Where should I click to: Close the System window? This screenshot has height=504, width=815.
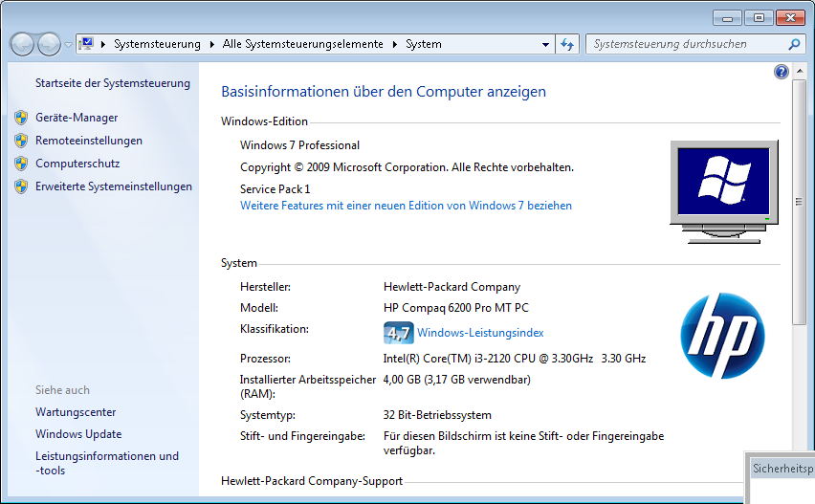790,18
